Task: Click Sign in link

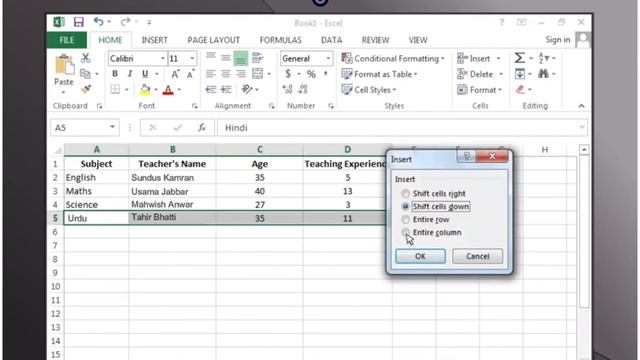Action: (558, 40)
